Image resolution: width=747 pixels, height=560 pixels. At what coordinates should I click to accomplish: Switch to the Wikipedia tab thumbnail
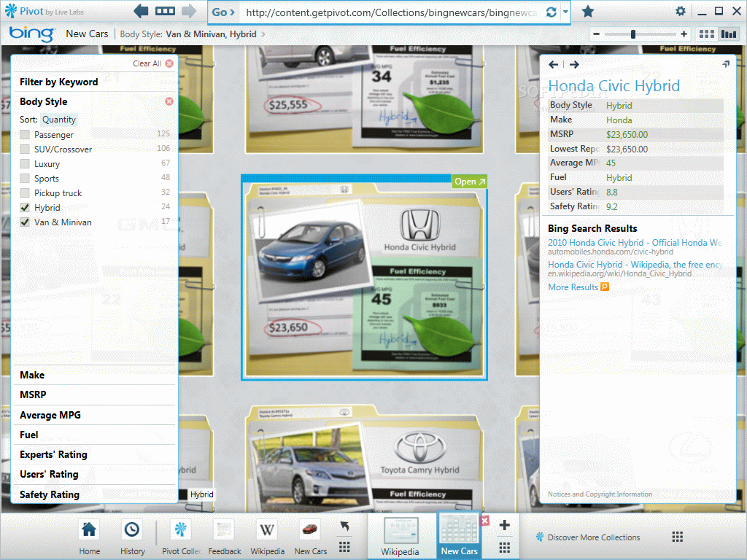coord(400,531)
